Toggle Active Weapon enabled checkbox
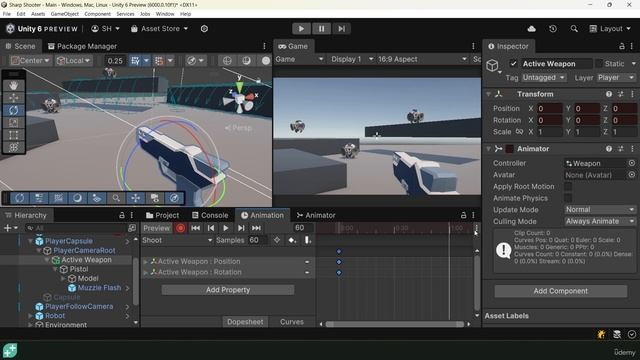The width and height of the screenshot is (640, 360). 513,64
